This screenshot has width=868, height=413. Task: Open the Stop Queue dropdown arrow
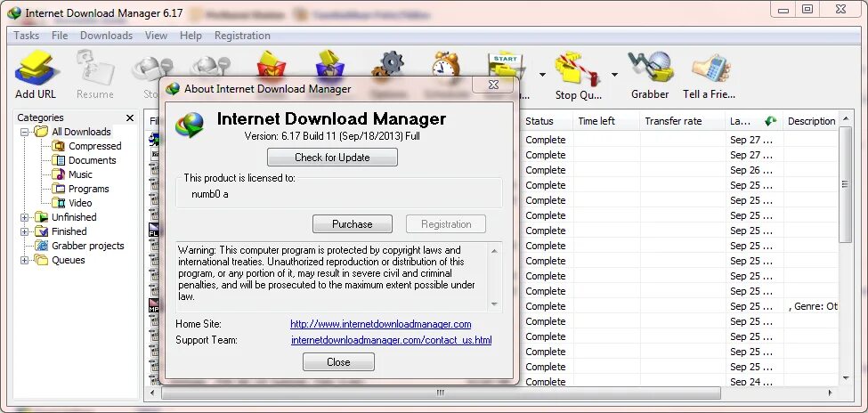tap(614, 75)
